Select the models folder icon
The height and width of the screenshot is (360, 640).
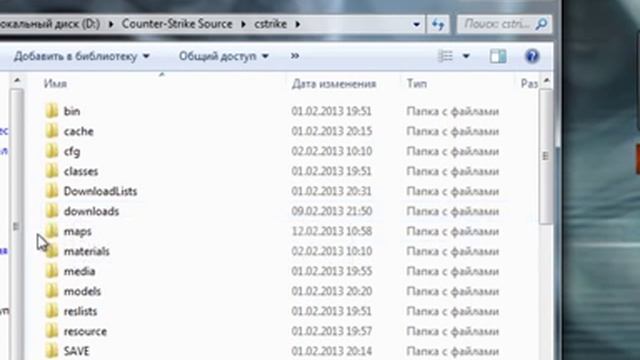(x=52, y=291)
